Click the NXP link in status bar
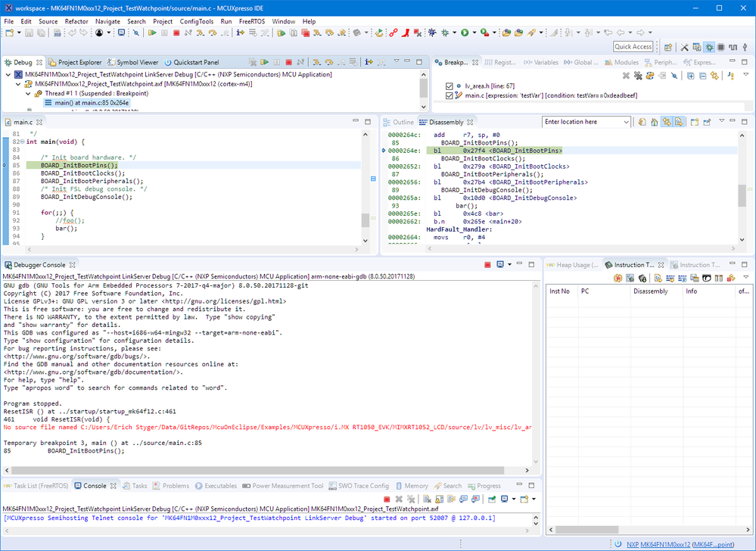756x551 pixels. [x=632, y=544]
